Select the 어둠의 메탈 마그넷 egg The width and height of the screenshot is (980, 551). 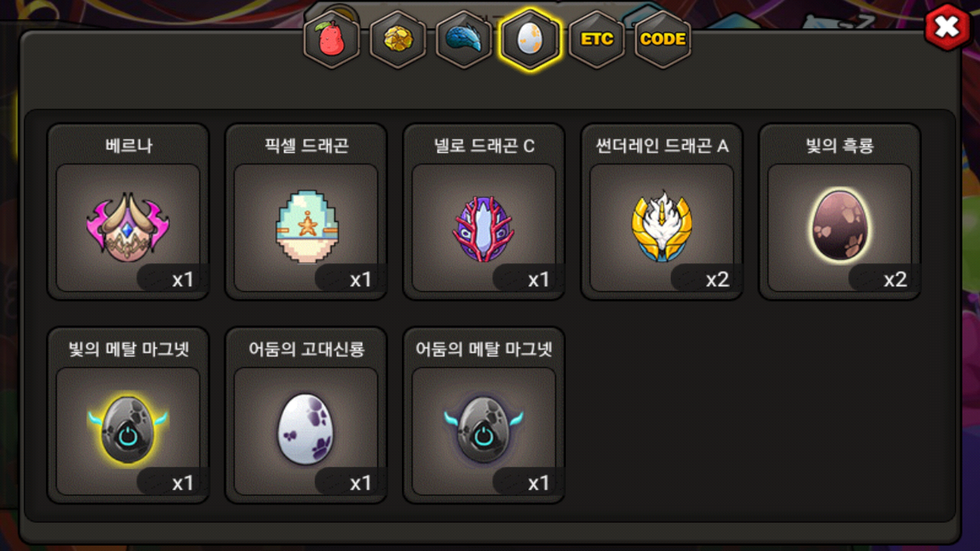tap(484, 432)
